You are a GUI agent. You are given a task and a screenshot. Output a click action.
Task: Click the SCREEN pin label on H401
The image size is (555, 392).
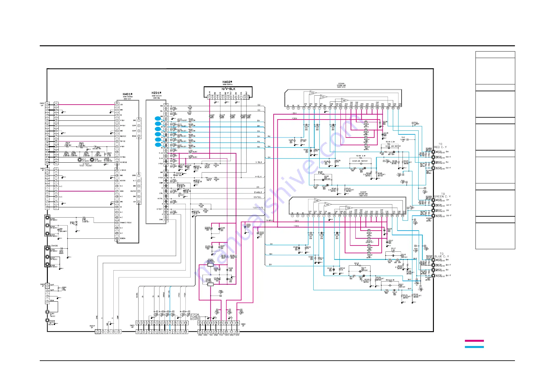tap(123, 238)
